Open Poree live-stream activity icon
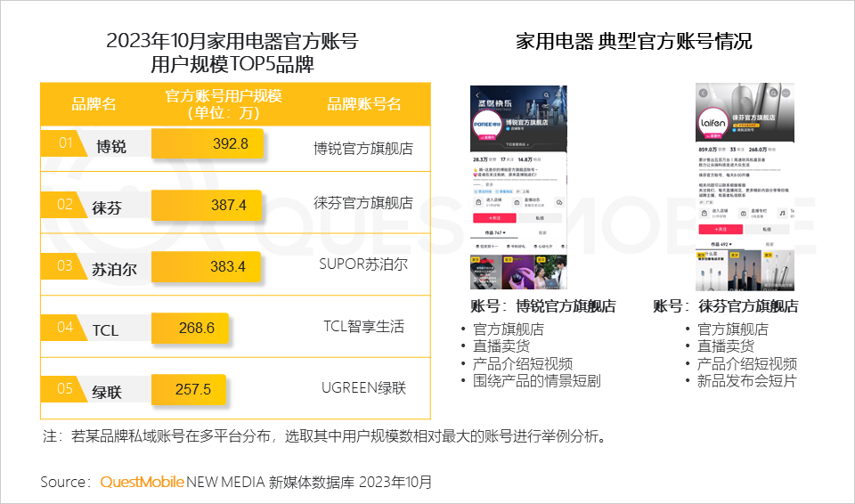The image size is (855, 504). (x=517, y=202)
